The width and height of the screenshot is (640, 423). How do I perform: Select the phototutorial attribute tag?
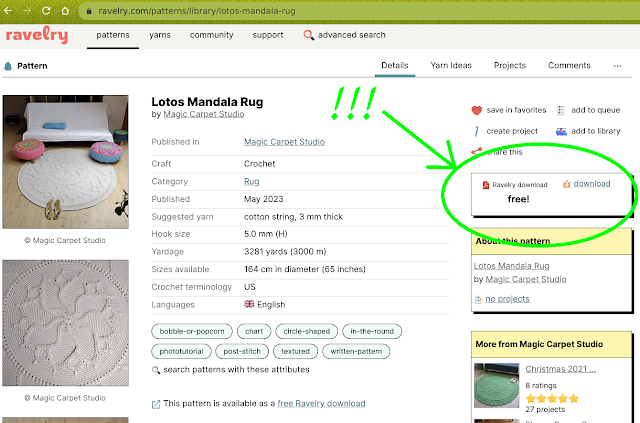[181, 351]
